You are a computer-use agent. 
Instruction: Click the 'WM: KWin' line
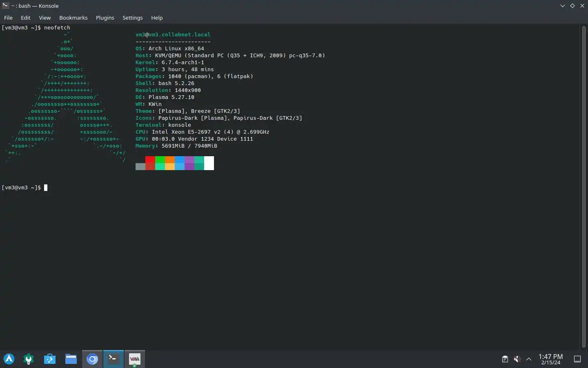[x=149, y=104]
